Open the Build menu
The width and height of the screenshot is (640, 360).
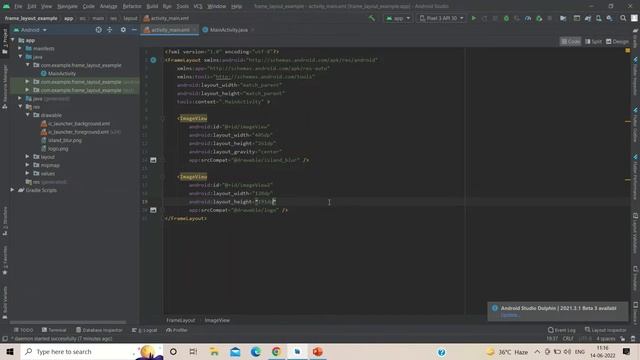[152, 7]
